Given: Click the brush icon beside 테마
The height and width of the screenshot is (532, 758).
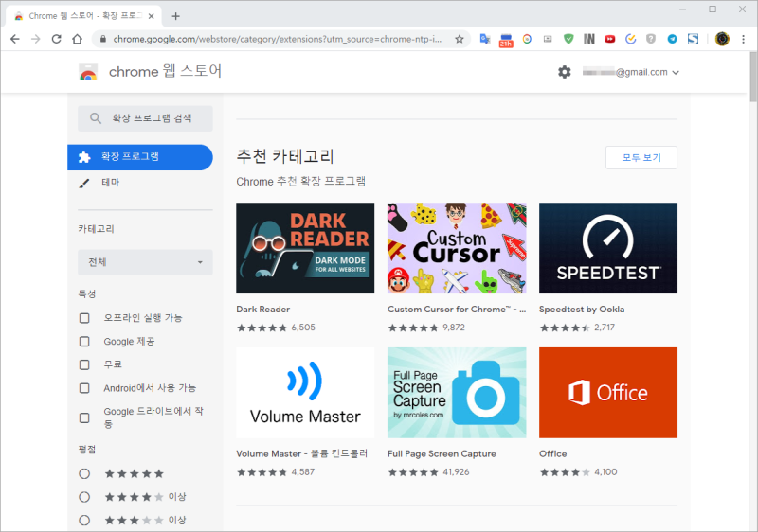Looking at the screenshot, I should point(84,183).
